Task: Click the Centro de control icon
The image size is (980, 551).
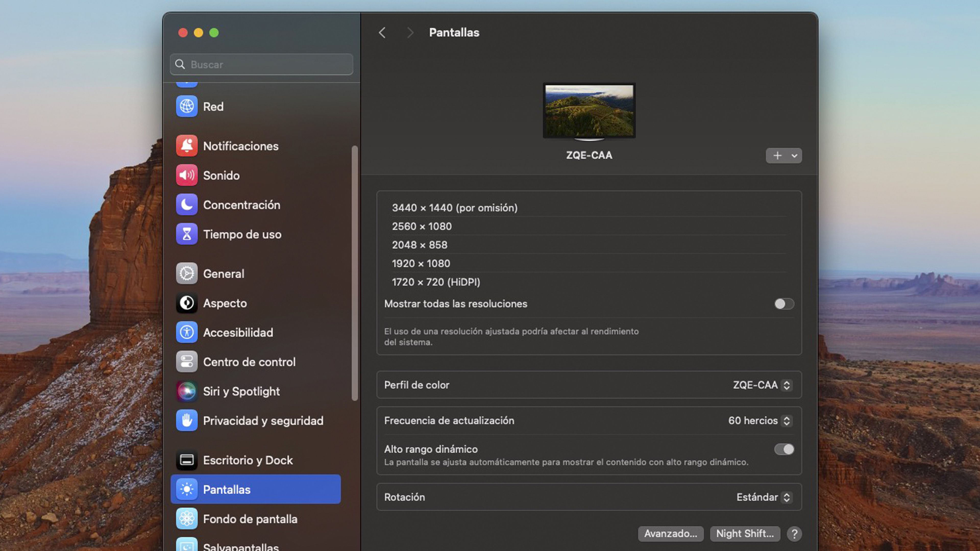Action: 186,362
